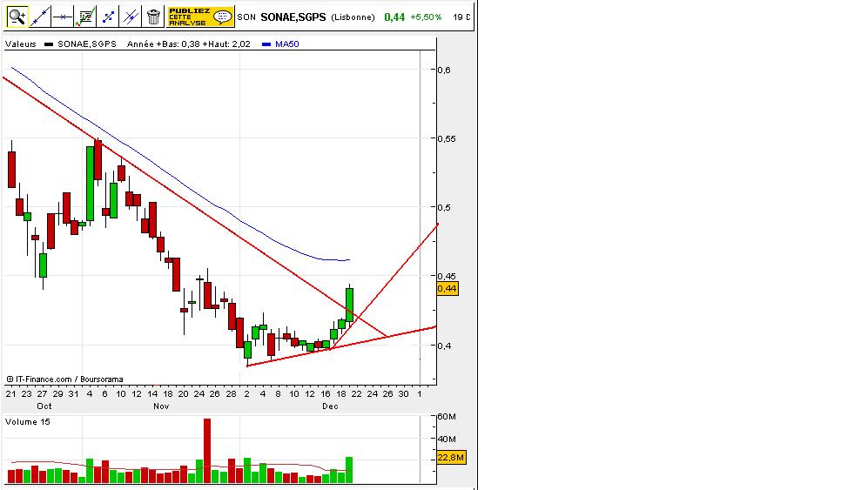Select the trend line drawing tool
Viewport: 868px width, 490px height.
(x=40, y=17)
